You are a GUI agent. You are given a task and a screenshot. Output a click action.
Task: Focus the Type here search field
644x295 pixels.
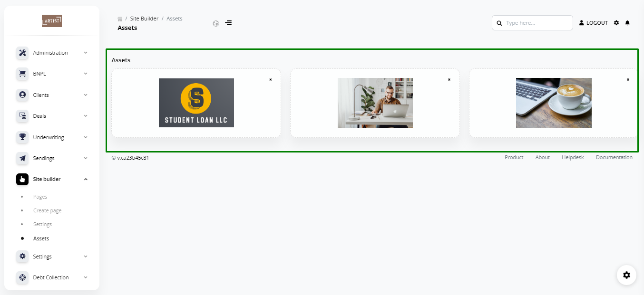tap(532, 23)
